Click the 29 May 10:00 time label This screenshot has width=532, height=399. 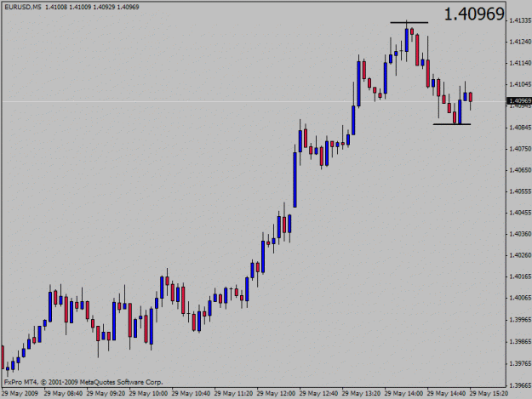tap(148, 394)
